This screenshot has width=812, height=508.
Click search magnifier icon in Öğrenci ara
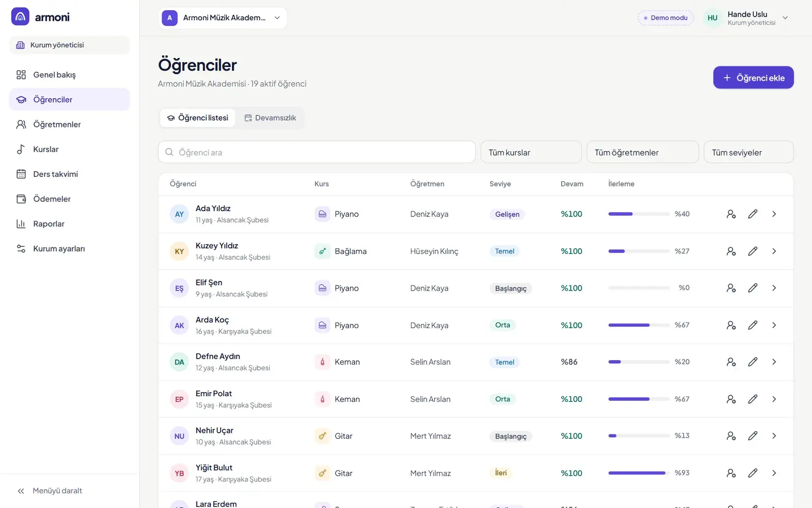pos(170,152)
